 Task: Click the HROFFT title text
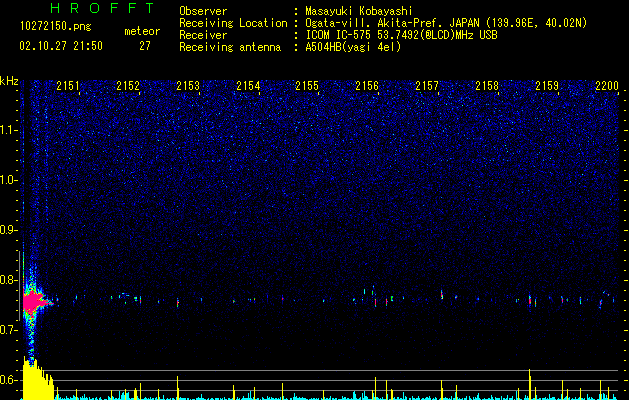(102, 8)
